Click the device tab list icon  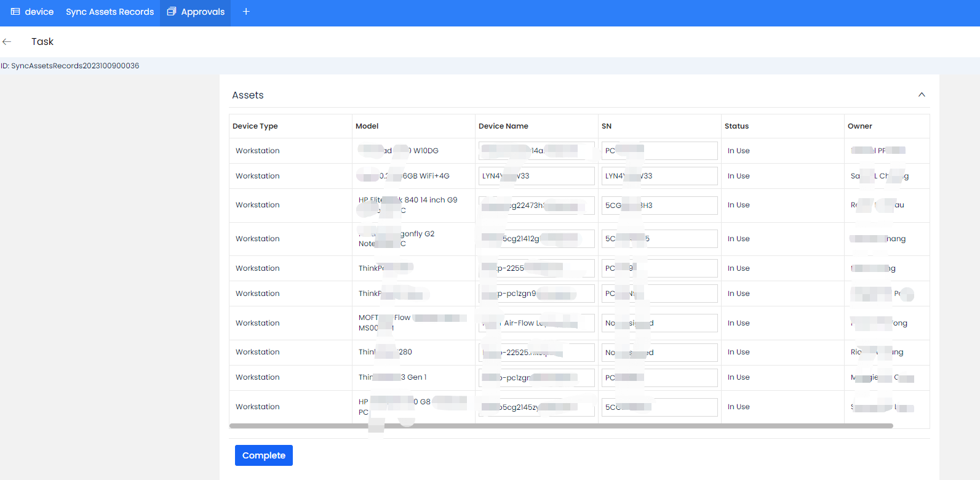pyautogui.click(x=15, y=12)
